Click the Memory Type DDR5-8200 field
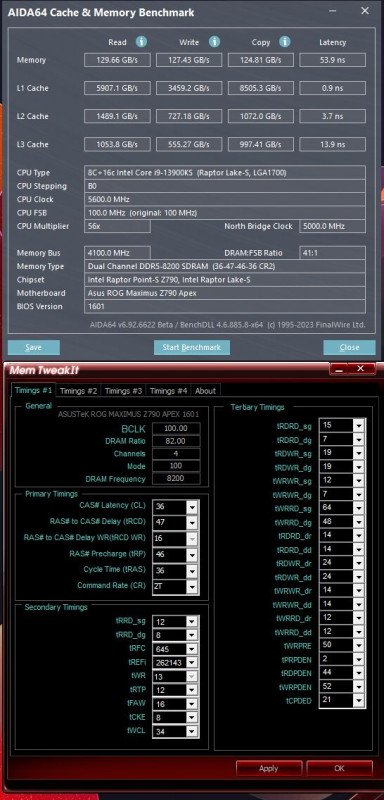The height and width of the screenshot is (800, 384). pyautogui.click(x=224, y=266)
